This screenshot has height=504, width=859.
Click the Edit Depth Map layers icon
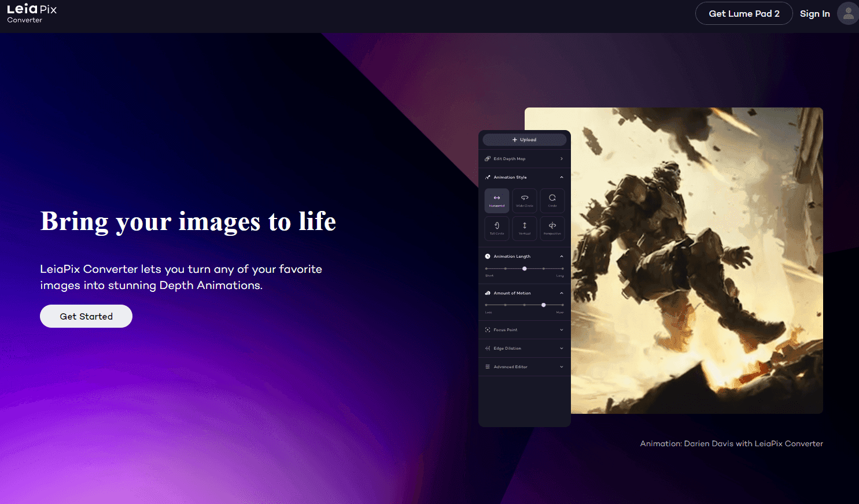[x=488, y=158]
